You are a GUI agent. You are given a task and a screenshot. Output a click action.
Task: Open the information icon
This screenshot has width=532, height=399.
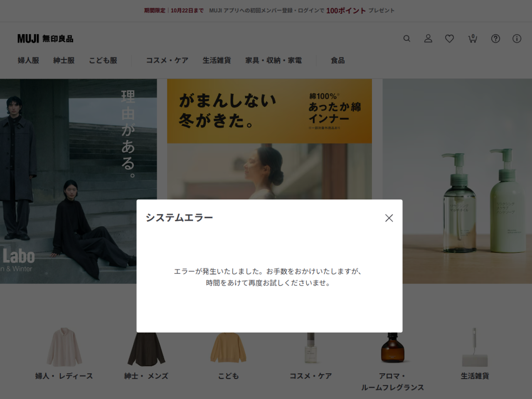(x=517, y=39)
